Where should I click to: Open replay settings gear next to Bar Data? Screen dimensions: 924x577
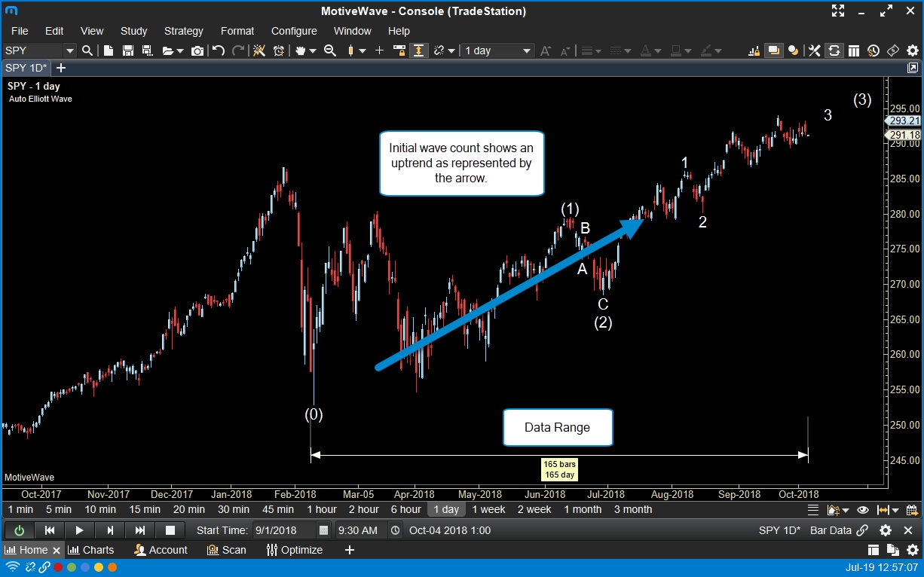click(886, 530)
